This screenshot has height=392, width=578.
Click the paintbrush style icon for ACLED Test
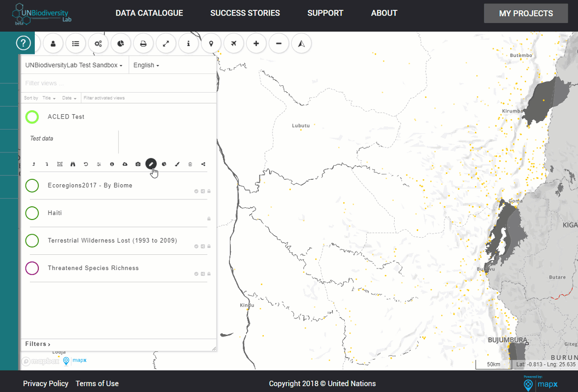pyautogui.click(x=177, y=164)
